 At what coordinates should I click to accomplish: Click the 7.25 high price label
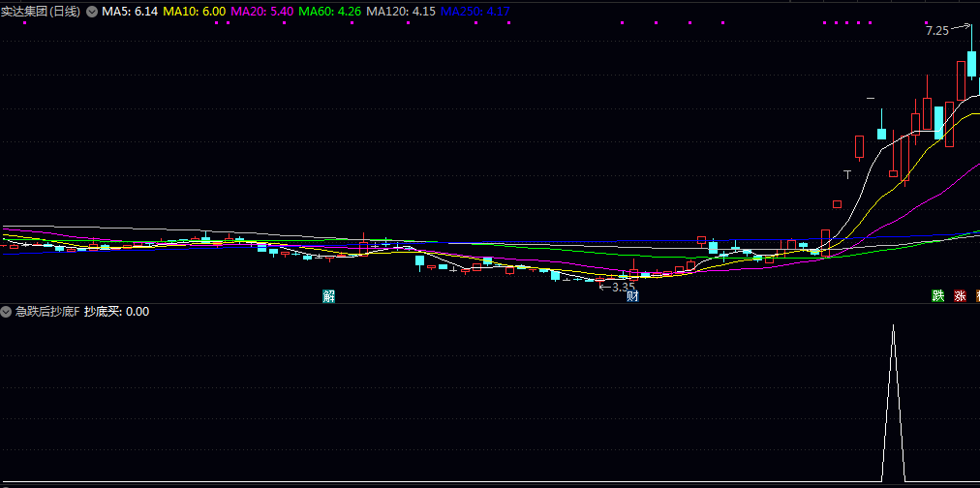(936, 31)
